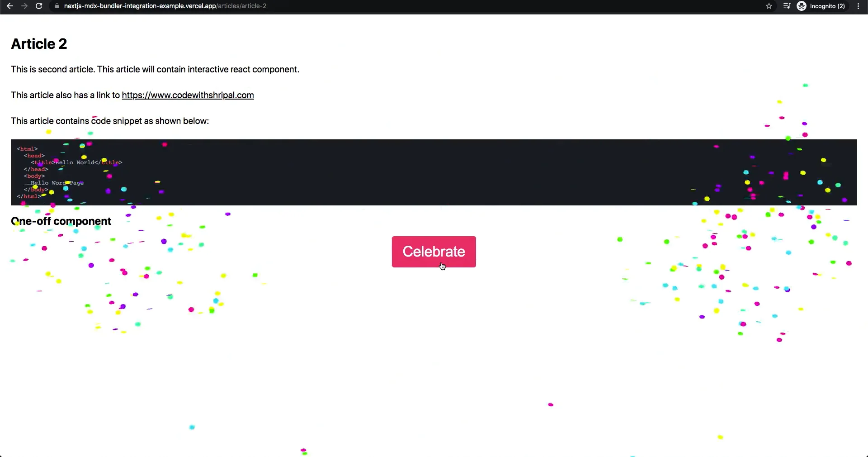Click the site security lock icon
The image size is (868, 457).
coord(57,6)
